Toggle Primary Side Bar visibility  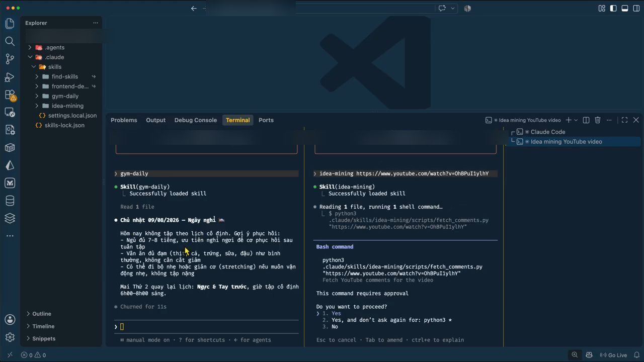pos(613,8)
